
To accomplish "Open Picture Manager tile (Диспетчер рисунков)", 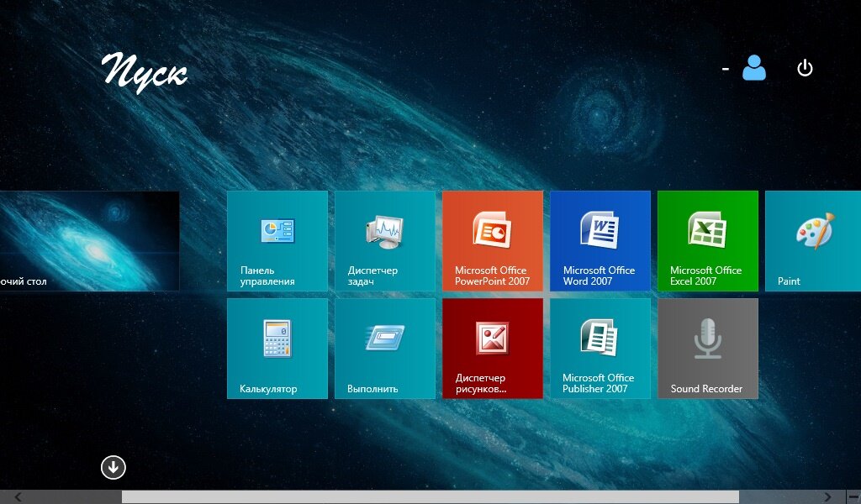I will tap(493, 349).
